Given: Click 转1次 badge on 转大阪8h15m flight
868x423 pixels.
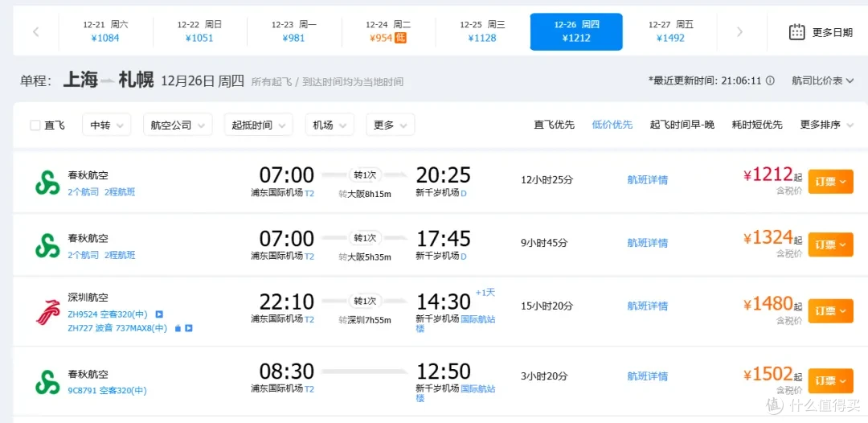Looking at the screenshot, I should (x=365, y=175).
